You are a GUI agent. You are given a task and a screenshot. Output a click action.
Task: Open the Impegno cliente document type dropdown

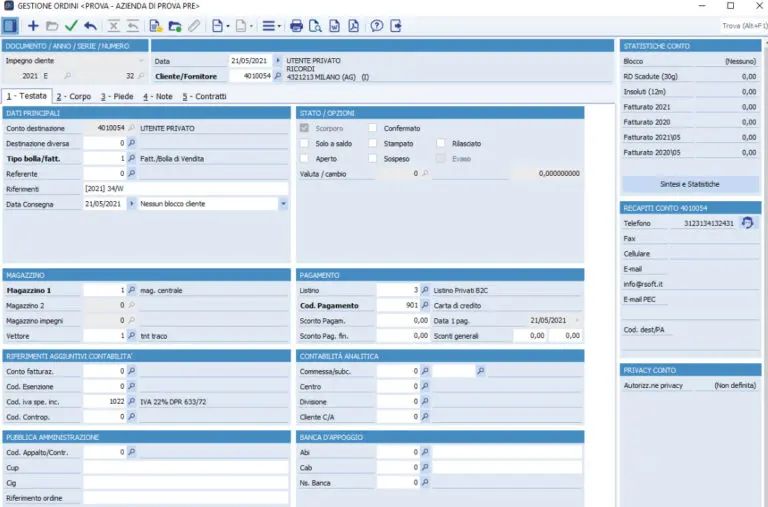click(x=141, y=61)
